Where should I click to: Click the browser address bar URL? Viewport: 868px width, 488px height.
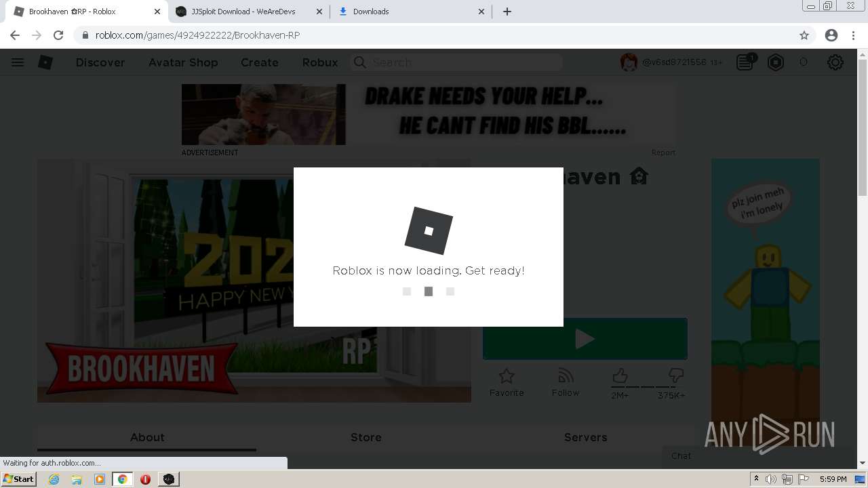pyautogui.click(x=197, y=35)
